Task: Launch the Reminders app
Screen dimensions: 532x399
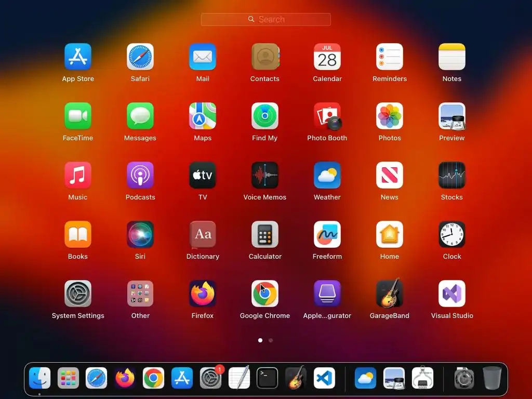Action: point(390,57)
